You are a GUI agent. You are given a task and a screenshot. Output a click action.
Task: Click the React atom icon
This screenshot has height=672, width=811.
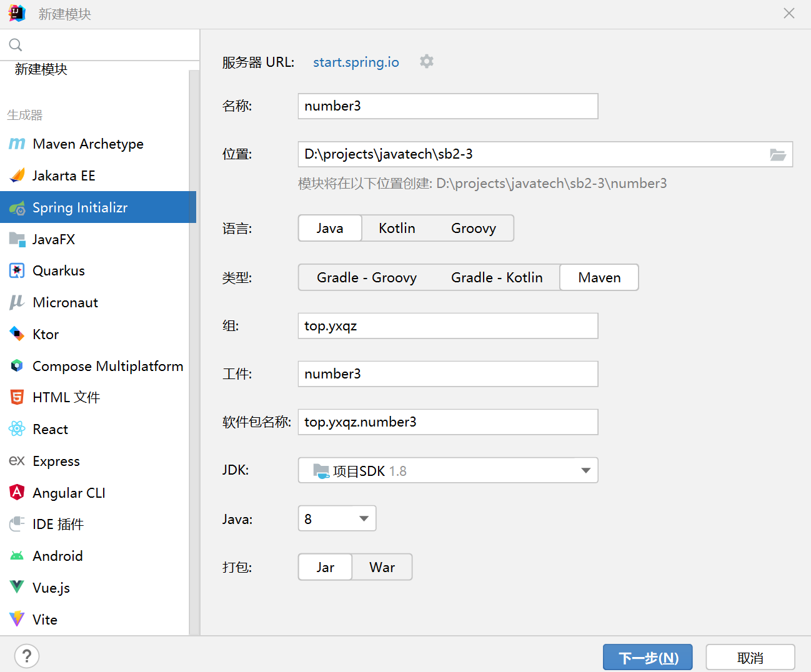click(x=17, y=429)
